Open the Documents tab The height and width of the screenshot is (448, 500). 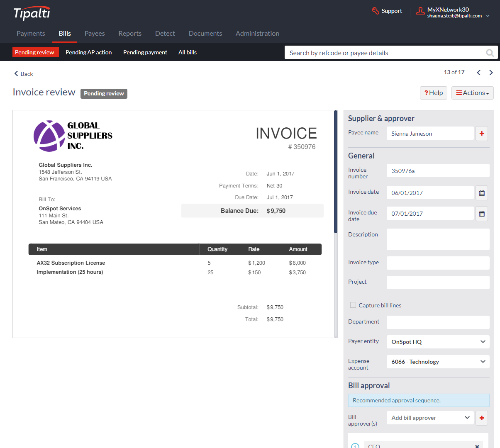tap(205, 34)
